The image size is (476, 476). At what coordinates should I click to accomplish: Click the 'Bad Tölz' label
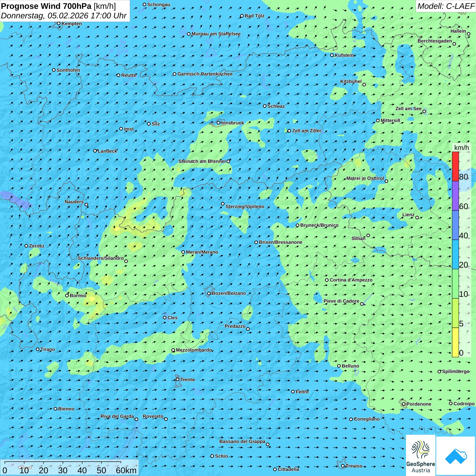tap(255, 16)
